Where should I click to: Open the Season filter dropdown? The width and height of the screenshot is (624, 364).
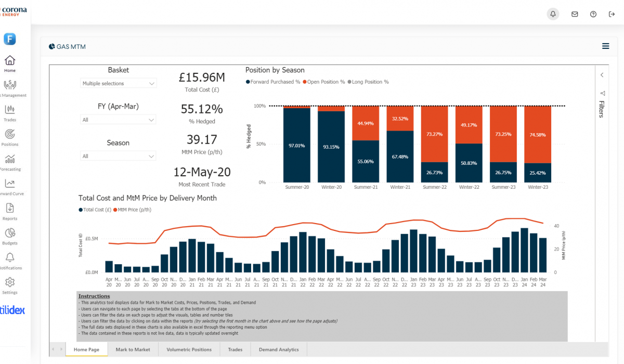point(119,156)
